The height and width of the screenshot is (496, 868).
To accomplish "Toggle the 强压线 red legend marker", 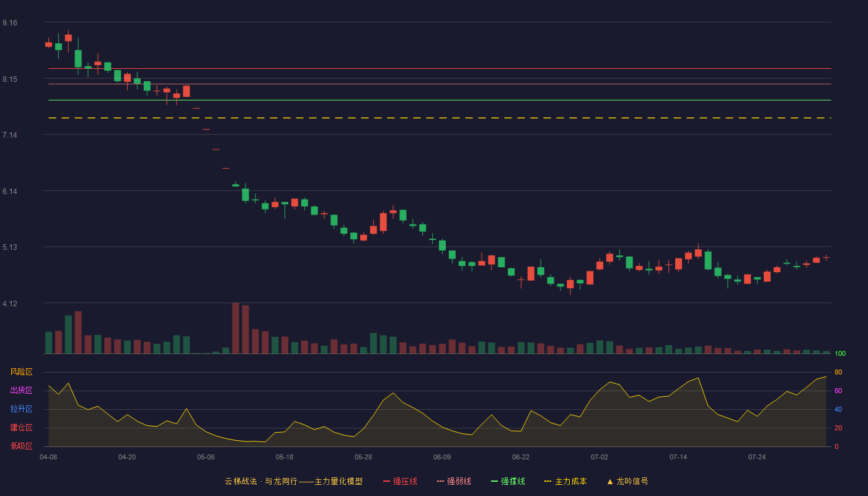I will click(x=387, y=481).
